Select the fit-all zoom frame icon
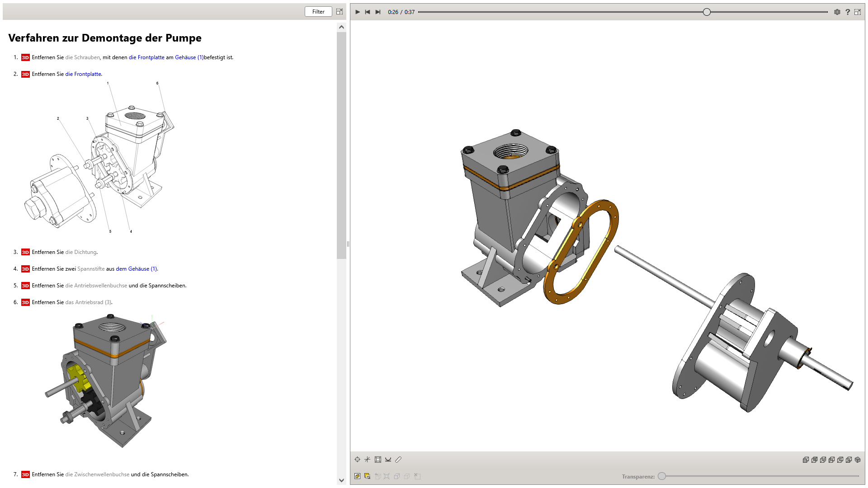 (x=378, y=460)
